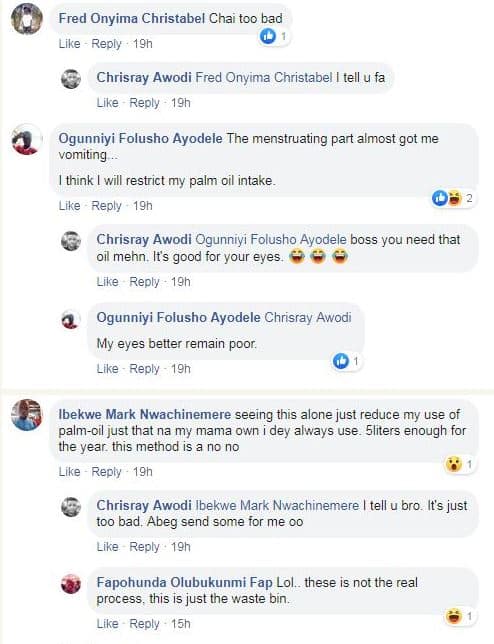Open Chrisray Awodi's profile from the first reply

(x=144, y=77)
